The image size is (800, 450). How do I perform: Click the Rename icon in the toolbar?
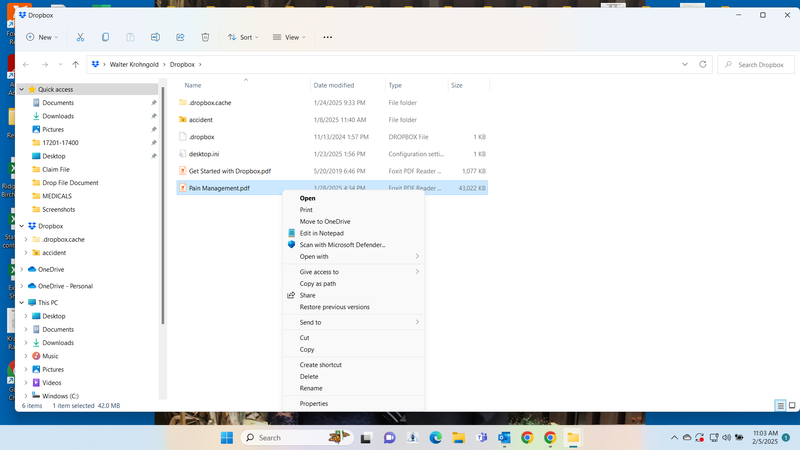click(155, 37)
